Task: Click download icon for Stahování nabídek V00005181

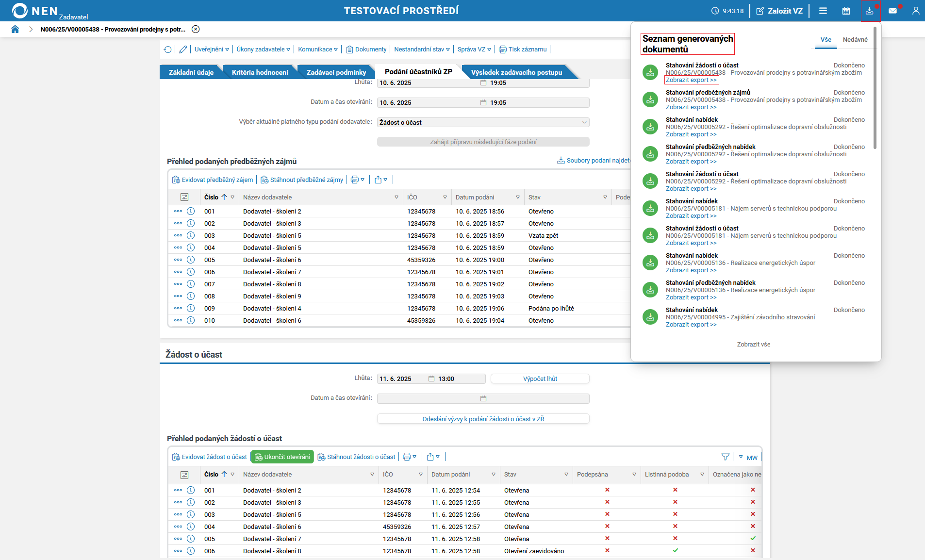Action: coord(650,208)
